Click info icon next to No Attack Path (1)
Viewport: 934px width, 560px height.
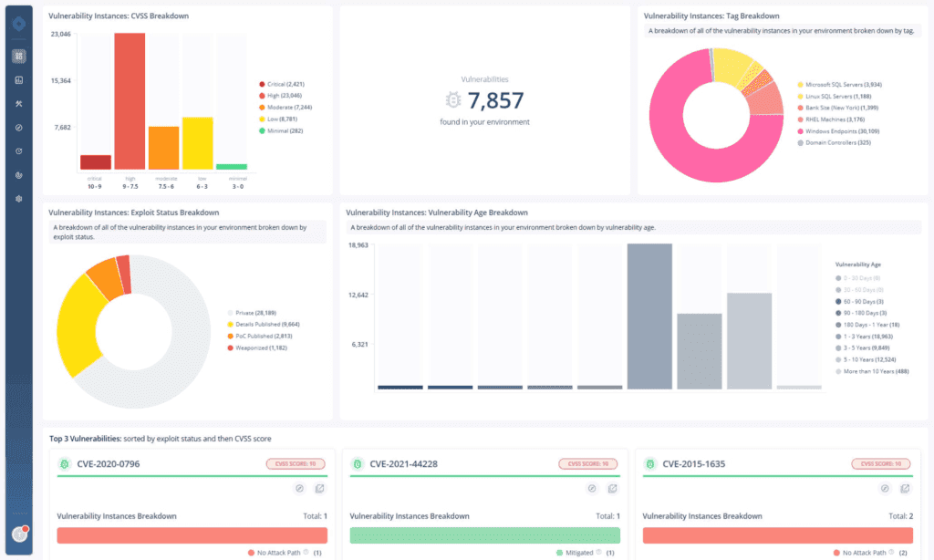pos(306,553)
